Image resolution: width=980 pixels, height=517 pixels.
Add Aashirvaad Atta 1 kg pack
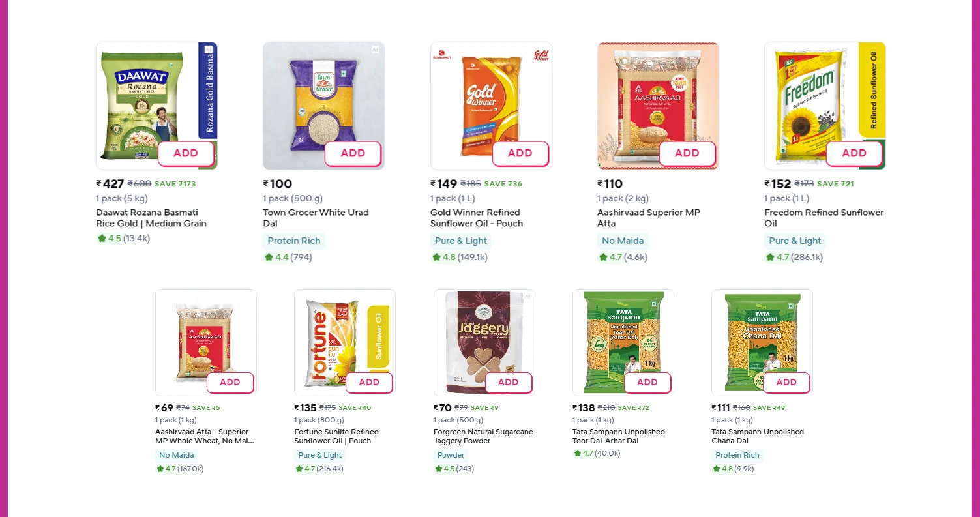tap(230, 383)
